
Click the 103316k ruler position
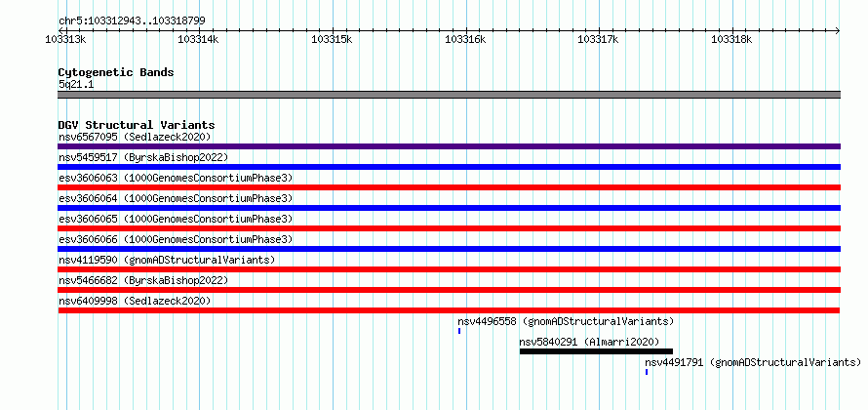pos(465,39)
